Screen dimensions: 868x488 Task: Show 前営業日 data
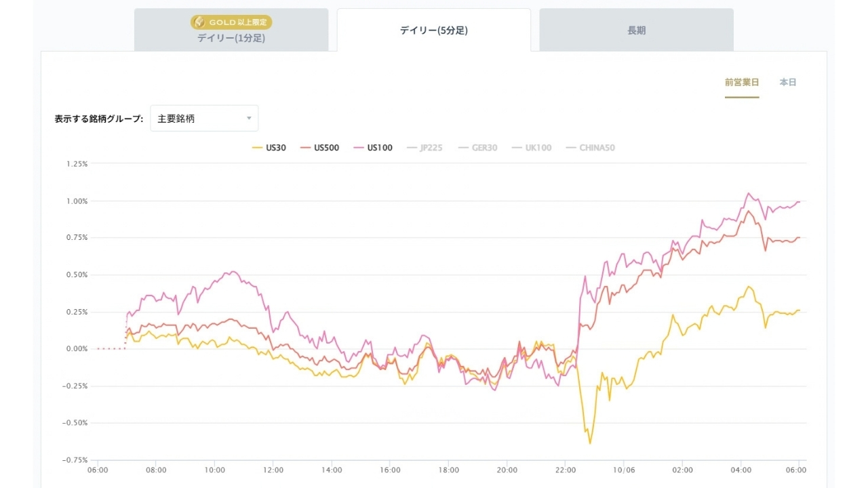742,83
